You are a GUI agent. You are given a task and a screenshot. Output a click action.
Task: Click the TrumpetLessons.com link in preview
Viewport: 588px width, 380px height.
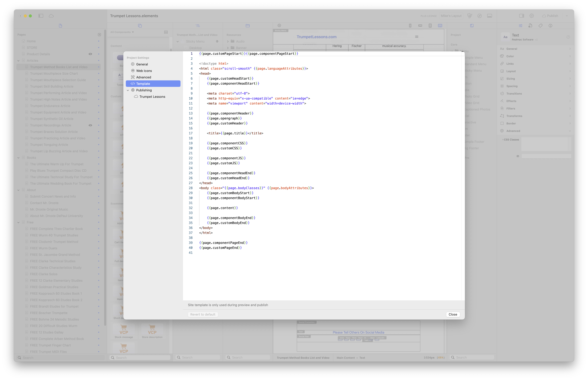pyautogui.click(x=317, y=37)
